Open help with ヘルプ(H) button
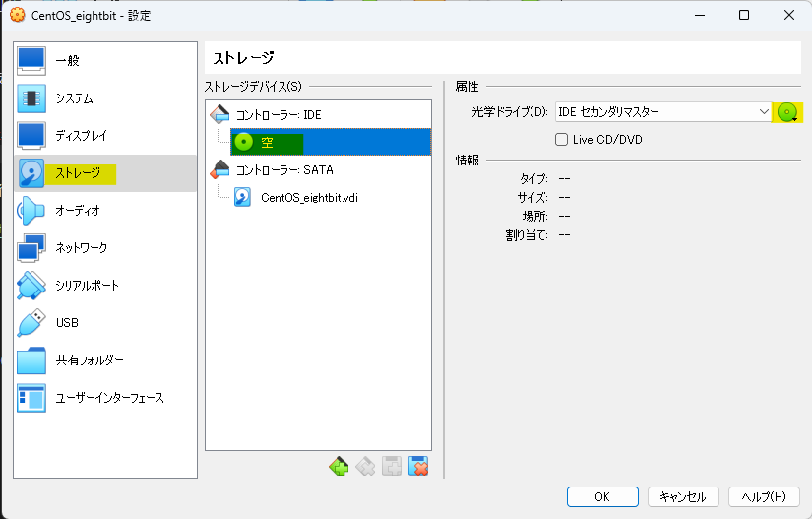Screen dimensions: 812x519 click(x=764, y=497)
